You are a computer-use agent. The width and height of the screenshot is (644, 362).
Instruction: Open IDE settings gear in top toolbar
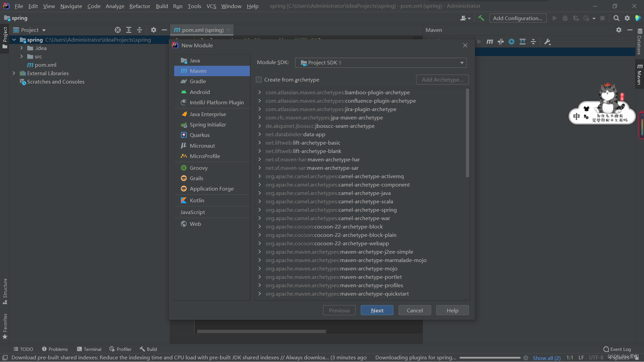tap(627, 18)
